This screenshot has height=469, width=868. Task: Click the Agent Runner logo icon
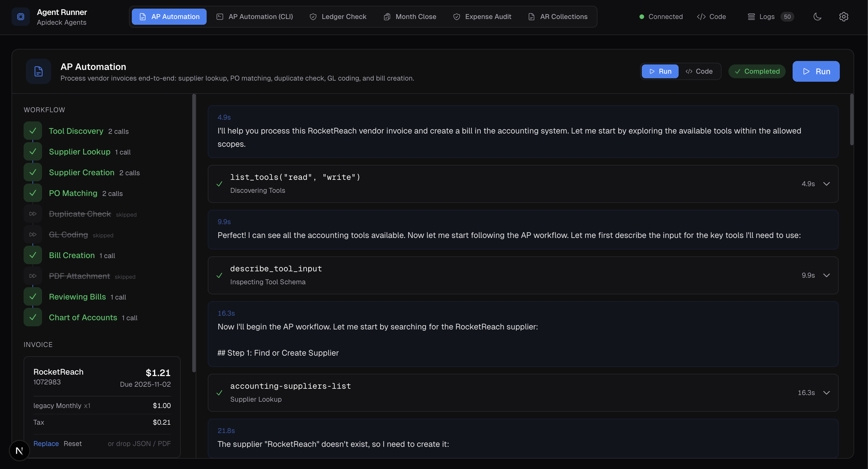click(x=20, y=16)
